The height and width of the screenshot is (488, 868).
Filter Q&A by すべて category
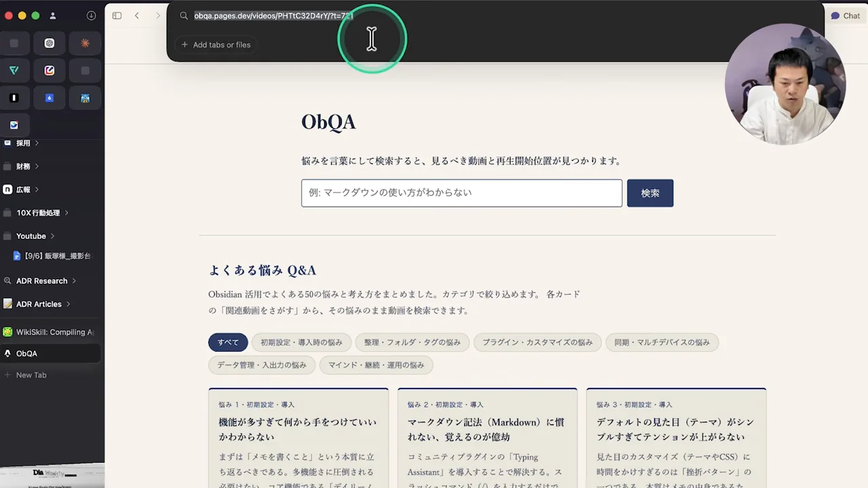tap(228, 342)
